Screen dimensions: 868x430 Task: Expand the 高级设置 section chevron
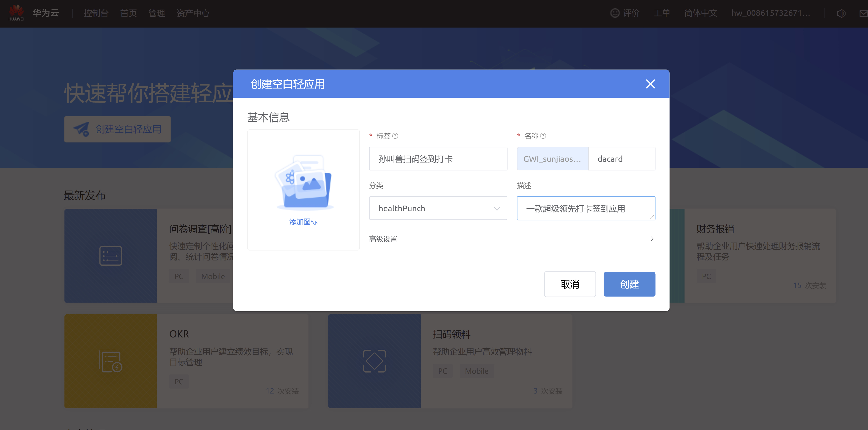point(652,239)
